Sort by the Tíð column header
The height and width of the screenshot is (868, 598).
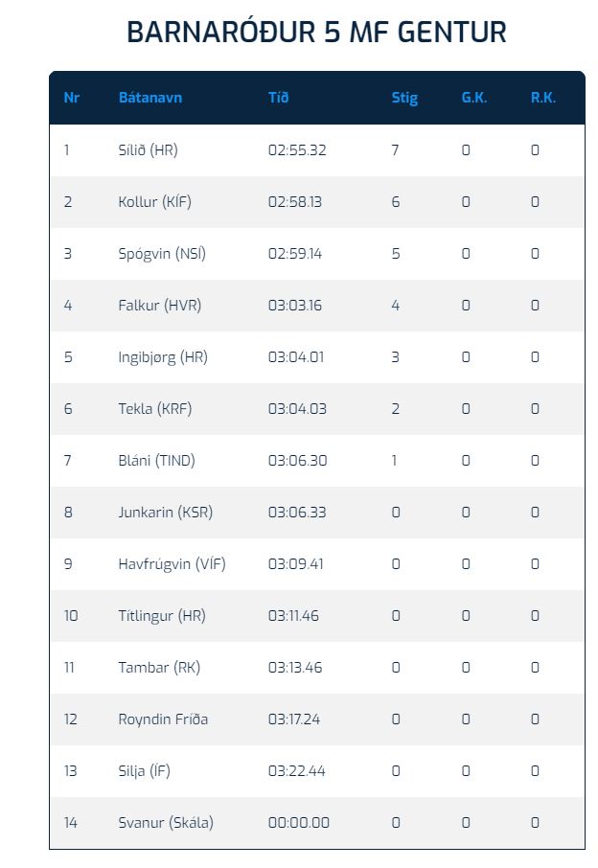(x=278, y=98)
